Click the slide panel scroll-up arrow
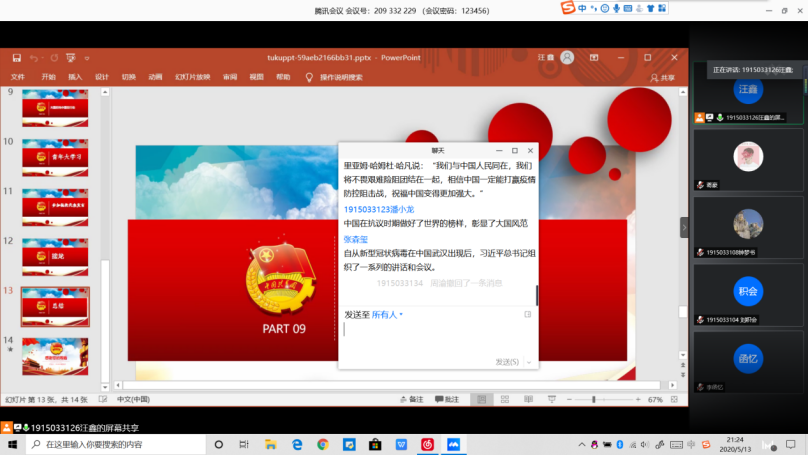The width and height of the screenshot is (808, 455). click(x=105, y=92)
